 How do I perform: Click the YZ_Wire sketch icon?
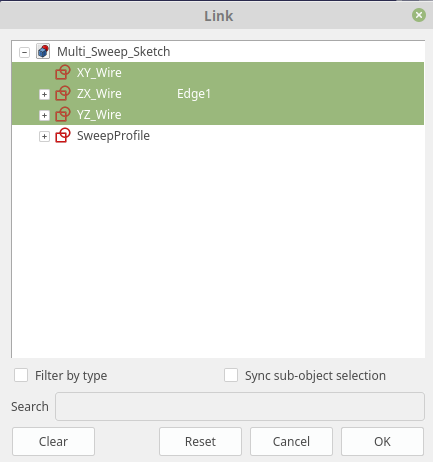coord(63,115)
